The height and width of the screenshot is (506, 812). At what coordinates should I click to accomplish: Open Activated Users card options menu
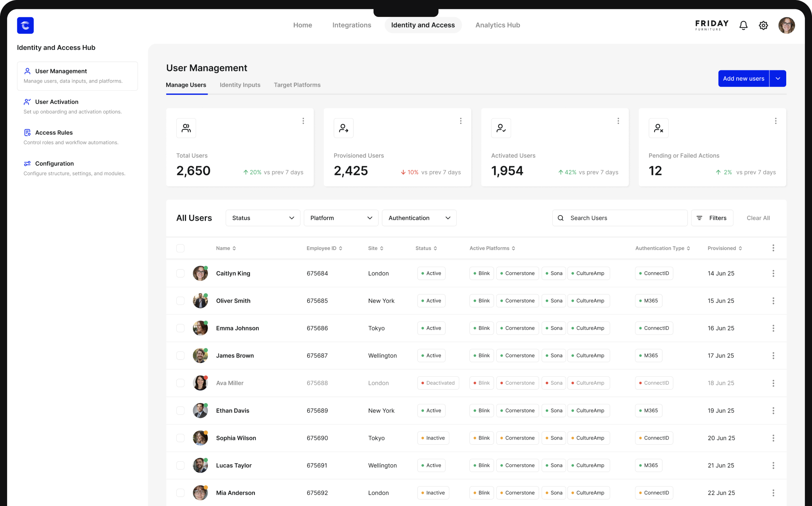[x=618, y=121]
